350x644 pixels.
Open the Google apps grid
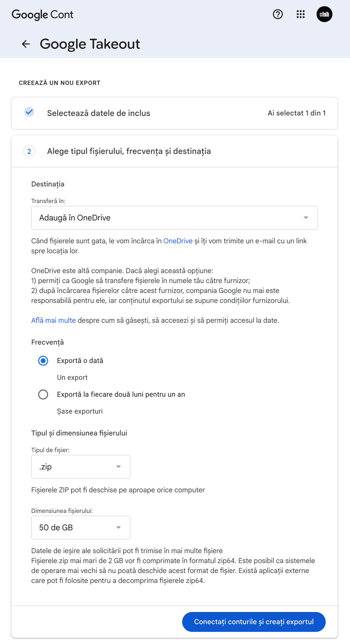click(301, 14)
